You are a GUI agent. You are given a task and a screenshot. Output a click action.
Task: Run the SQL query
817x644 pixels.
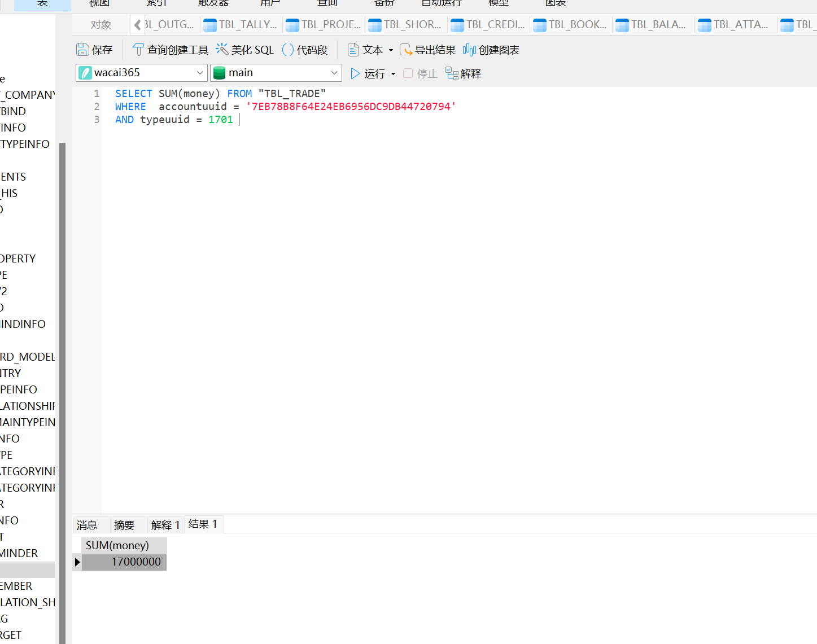pyautogui.click(x=372, y=73)
